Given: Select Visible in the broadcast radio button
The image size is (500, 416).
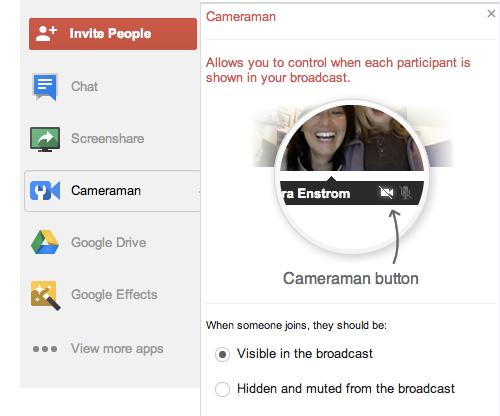Looking at the screenshot, I should 222,354.
